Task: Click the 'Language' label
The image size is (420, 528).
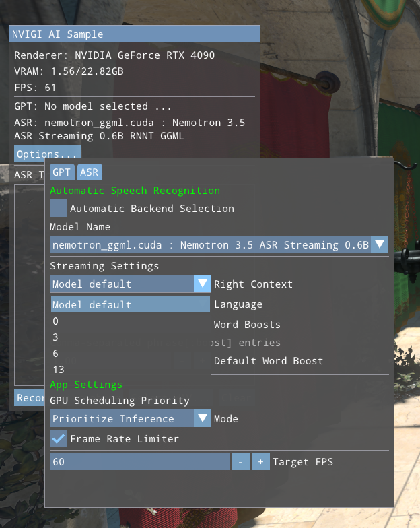Action: [x=238, y=304]
